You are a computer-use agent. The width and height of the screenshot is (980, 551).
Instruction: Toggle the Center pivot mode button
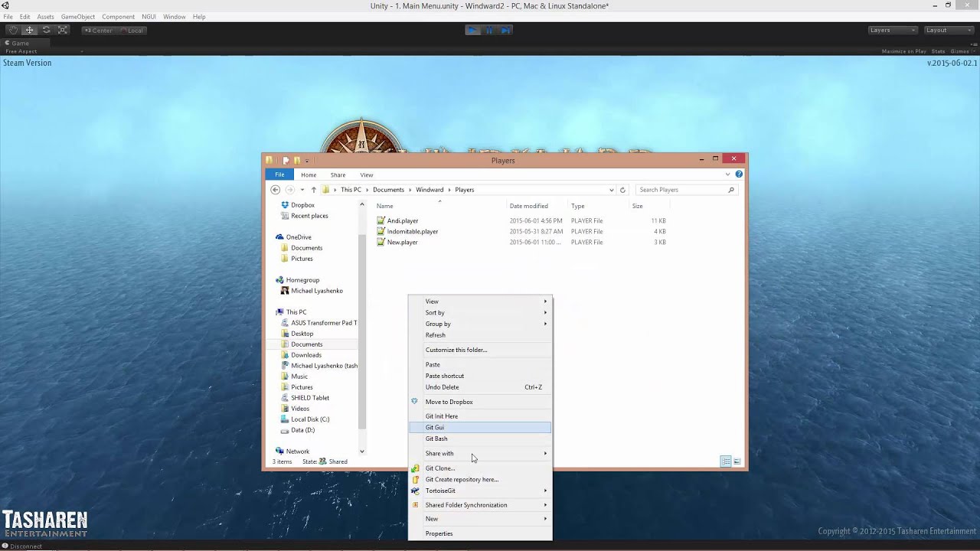[x=98, y=30]
